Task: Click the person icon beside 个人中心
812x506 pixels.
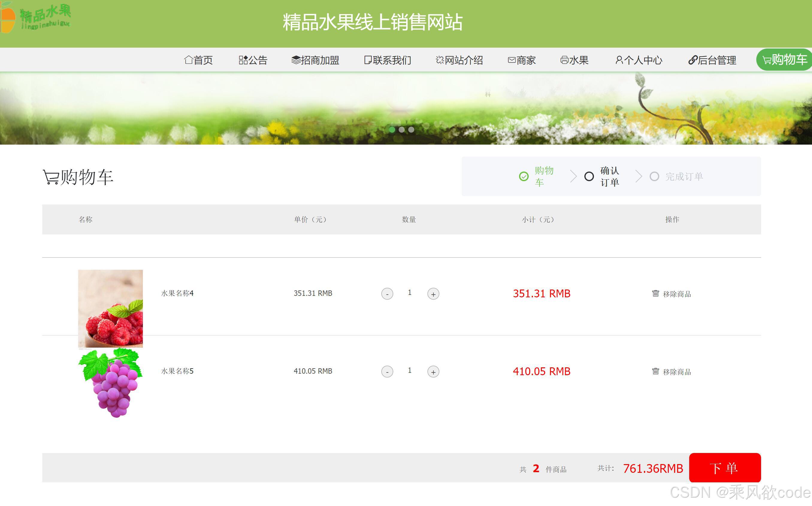Action: (x=619, y=60)
